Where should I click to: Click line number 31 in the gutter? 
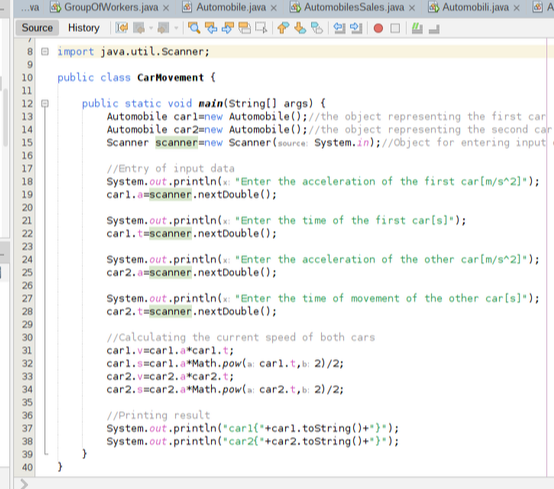27,350
